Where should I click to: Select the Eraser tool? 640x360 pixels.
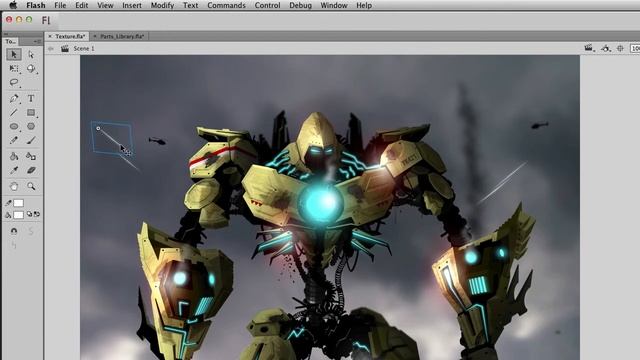coord(31,170)
